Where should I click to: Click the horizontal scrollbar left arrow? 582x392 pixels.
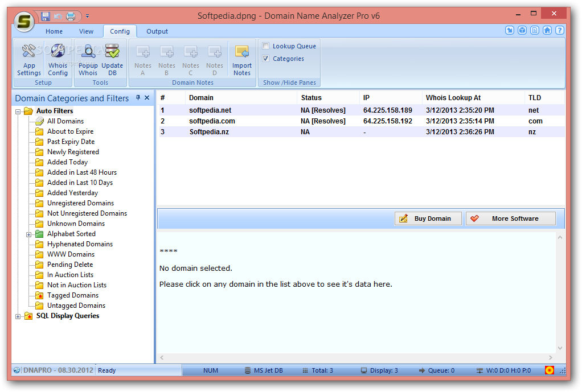pos(162,357)
